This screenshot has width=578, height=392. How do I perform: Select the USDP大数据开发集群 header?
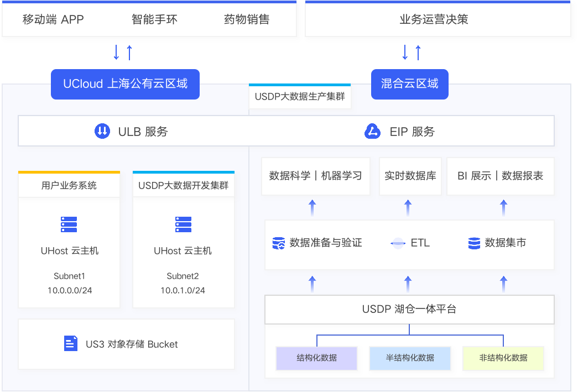click(183, 185)
